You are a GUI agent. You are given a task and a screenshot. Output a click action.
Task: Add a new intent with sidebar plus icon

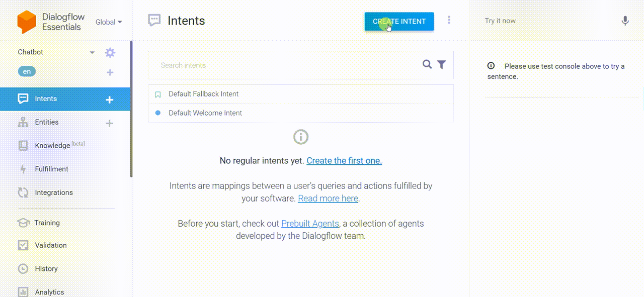coord(109,100)
